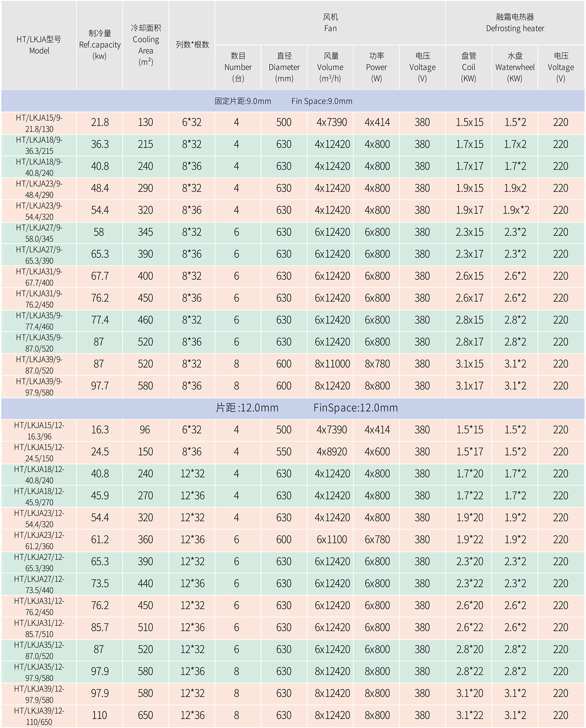Click model "HT/LKJA27/12-73.5/440"
The image size is (586, 728).
(x=39, y=584)
